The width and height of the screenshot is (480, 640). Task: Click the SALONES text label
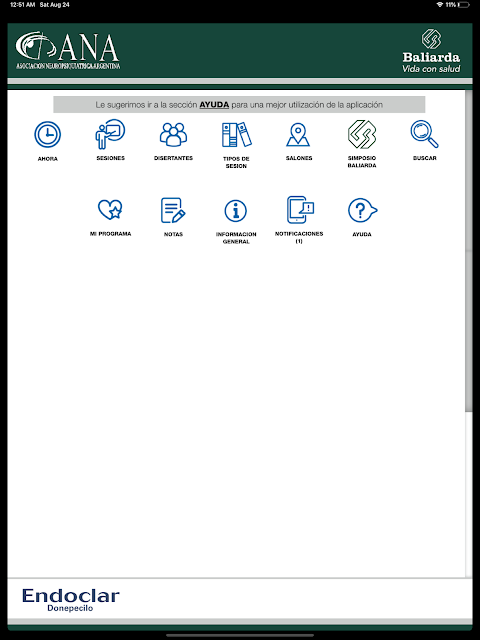(299, 158)
